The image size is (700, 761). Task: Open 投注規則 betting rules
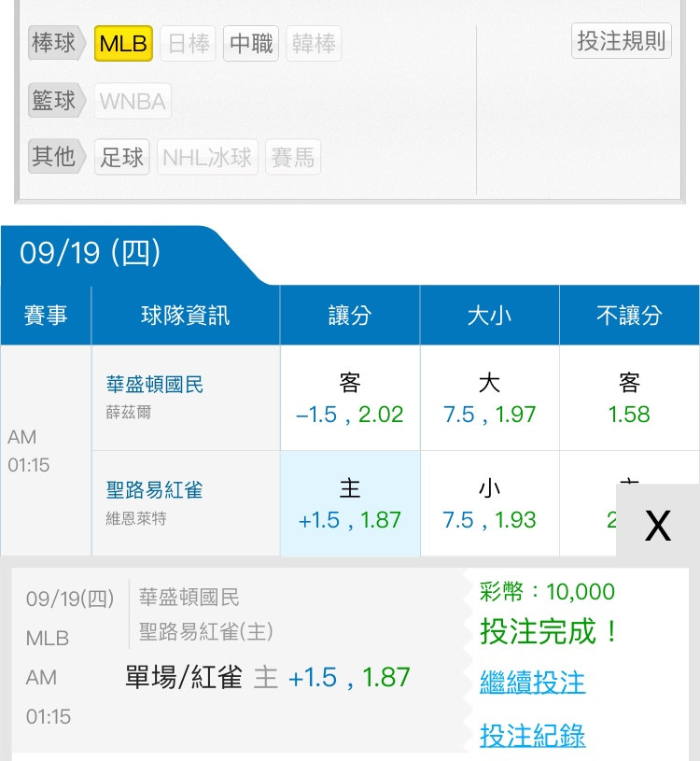click(x=621, y=41)
